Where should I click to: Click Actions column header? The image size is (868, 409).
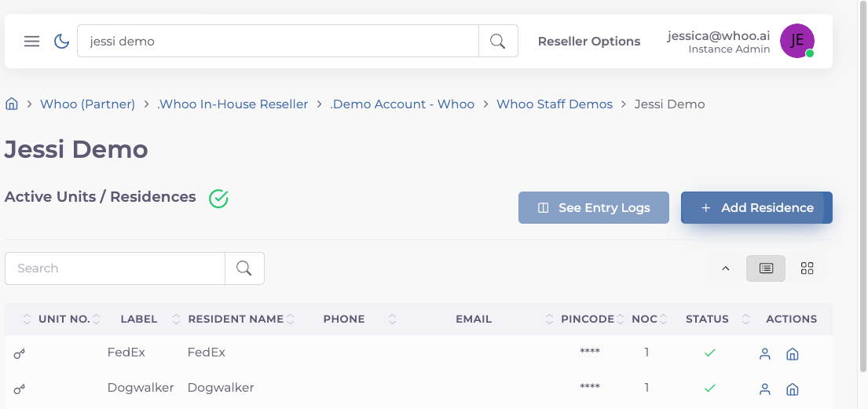(x=792, y=319)
